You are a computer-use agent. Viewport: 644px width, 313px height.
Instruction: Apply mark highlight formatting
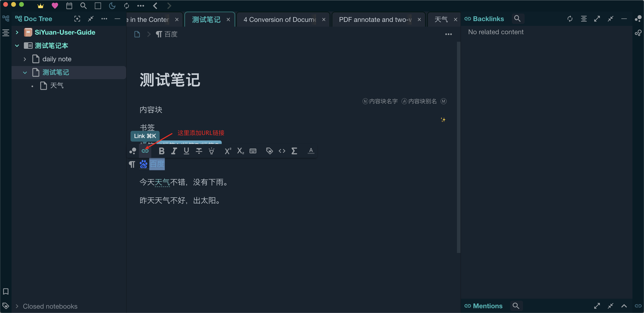[x=212, y=151]
